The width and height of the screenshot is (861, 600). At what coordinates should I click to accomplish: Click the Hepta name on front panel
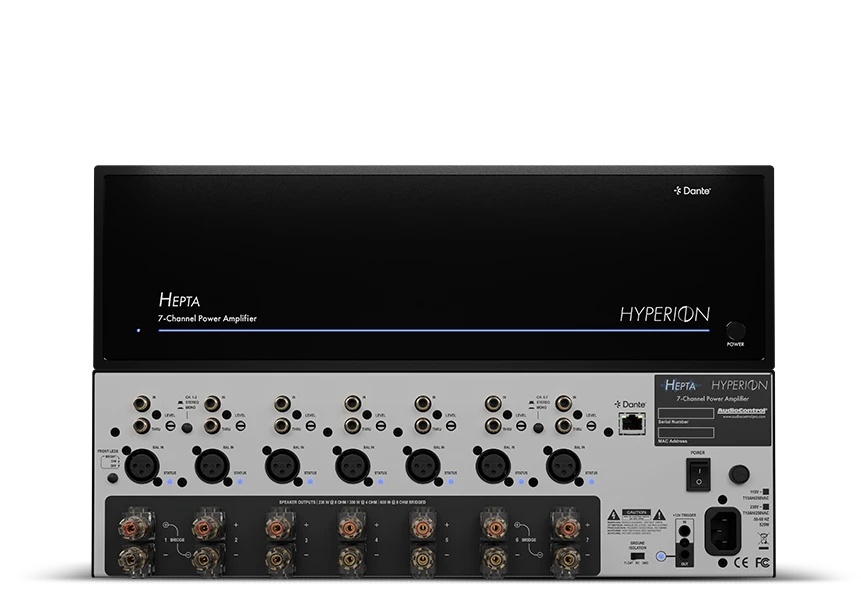click(179, 300)
